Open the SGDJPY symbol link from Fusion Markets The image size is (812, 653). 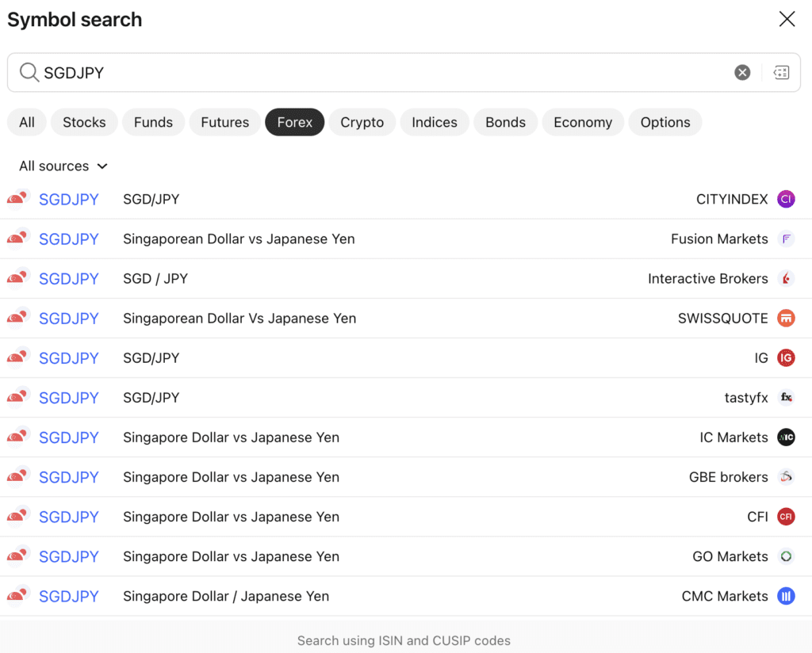(69, 239)
